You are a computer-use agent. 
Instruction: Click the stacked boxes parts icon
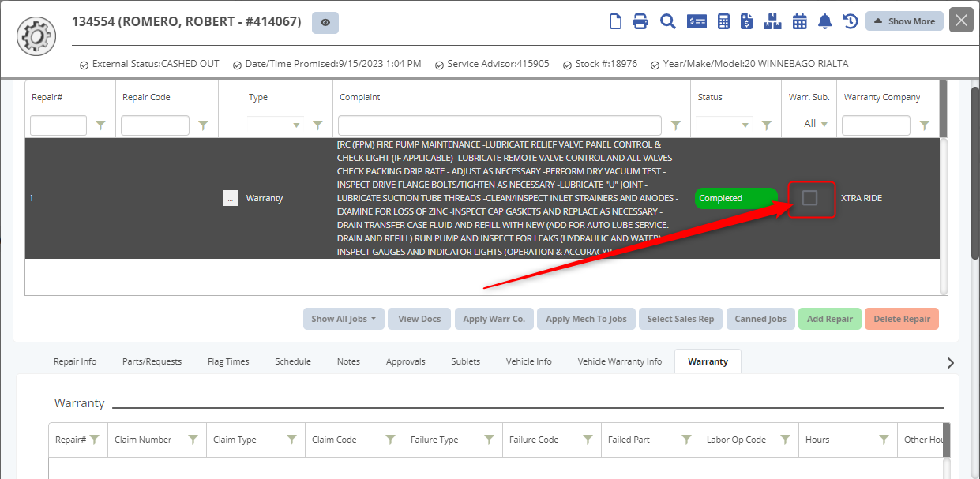tap(772, 21)
